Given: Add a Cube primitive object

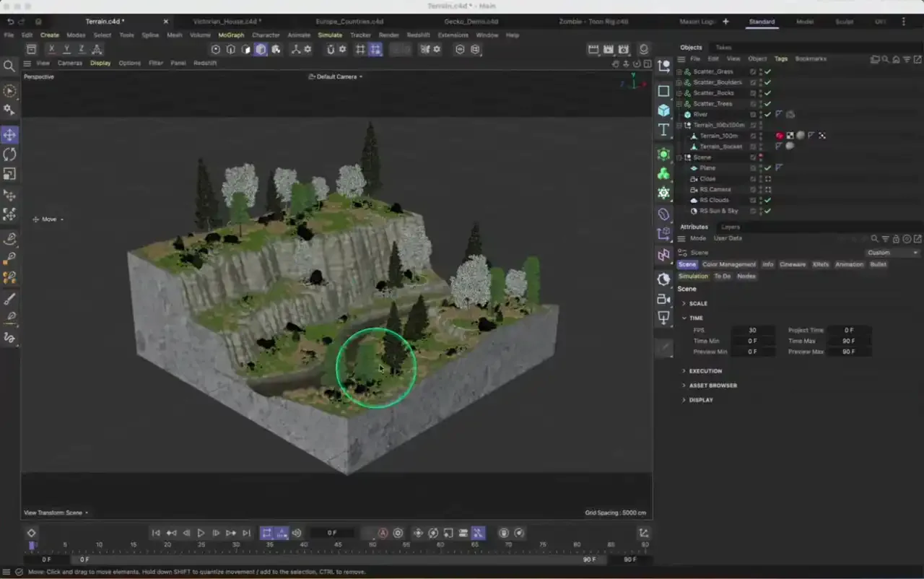Looking at the screenshot, I should tap(664, 110).
